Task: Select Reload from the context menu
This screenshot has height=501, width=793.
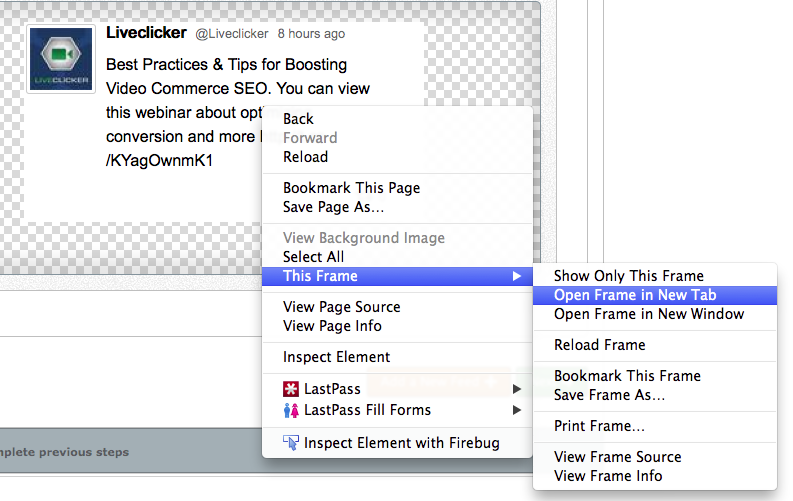Action: (305, 157)
